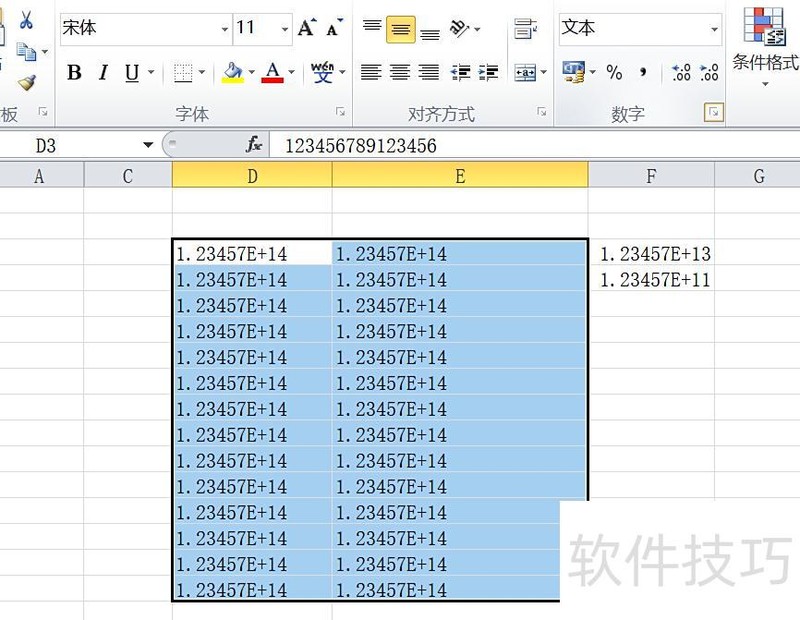
Task: Center text horizontally
Action: click(x=400, y=72)
